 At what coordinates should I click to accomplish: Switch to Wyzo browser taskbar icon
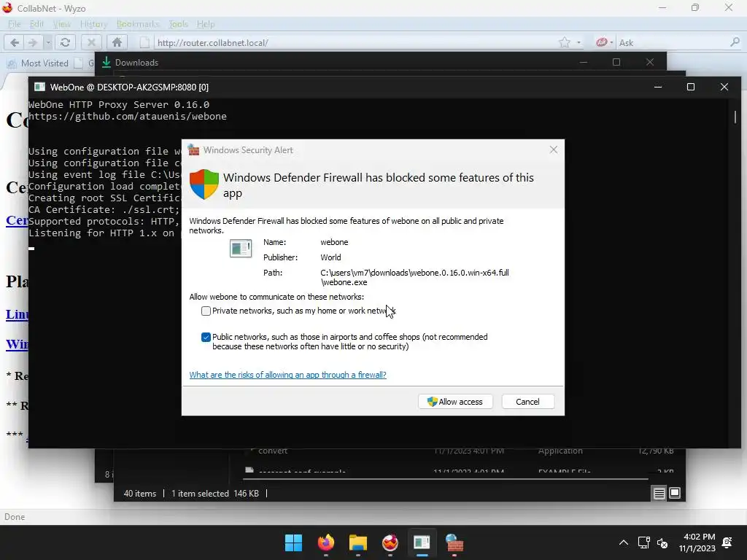[390, 542]
